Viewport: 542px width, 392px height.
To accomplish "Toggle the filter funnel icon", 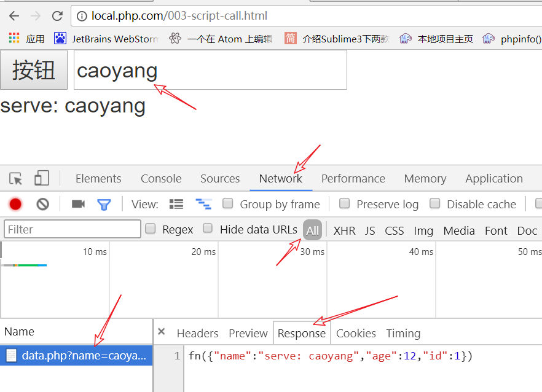I will click(104, 204).
